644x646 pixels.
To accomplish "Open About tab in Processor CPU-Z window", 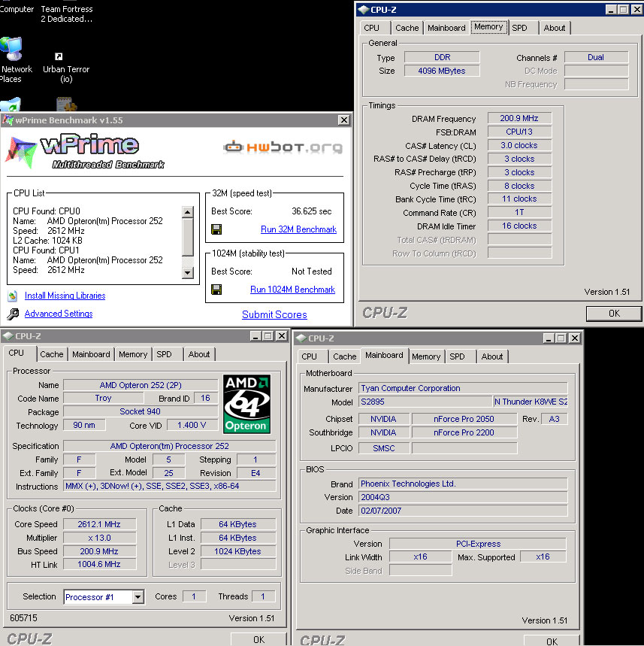I will tap(199, 354).
